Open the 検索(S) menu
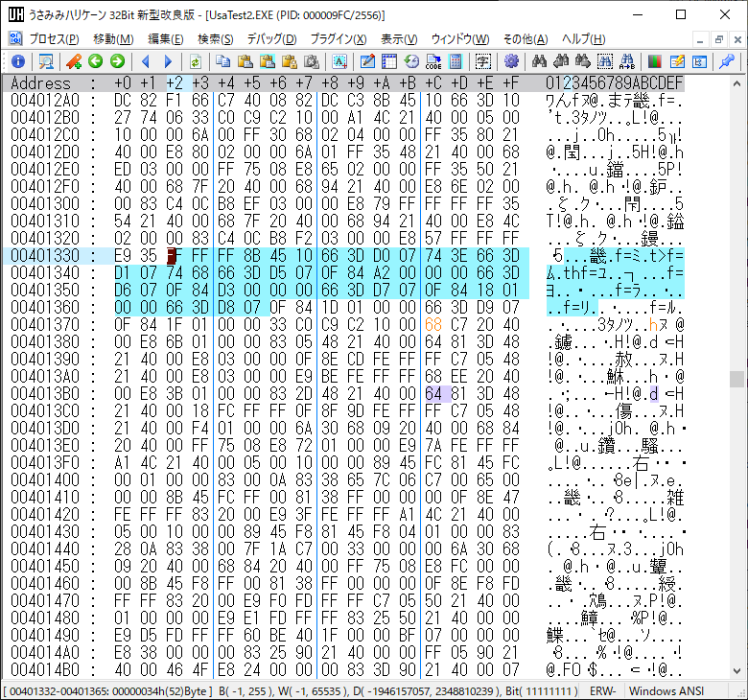 pyautogui.click(x=215, y=38)
